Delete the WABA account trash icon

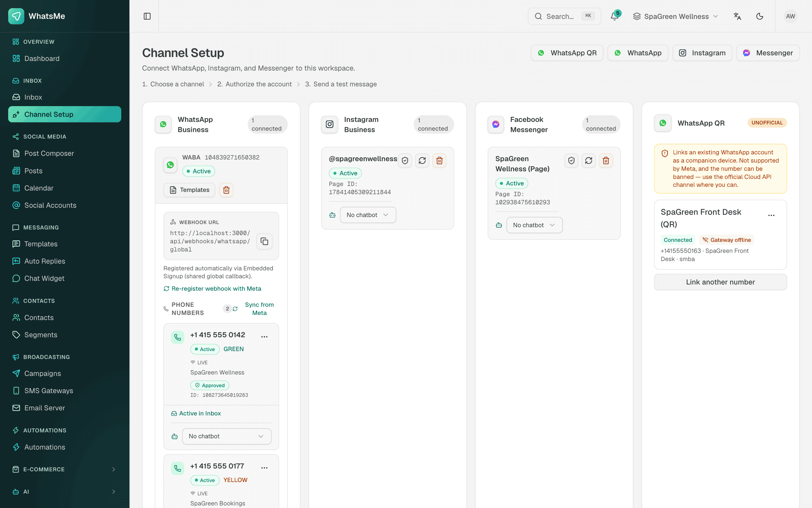pyautogui.click(x=226, y=190)
